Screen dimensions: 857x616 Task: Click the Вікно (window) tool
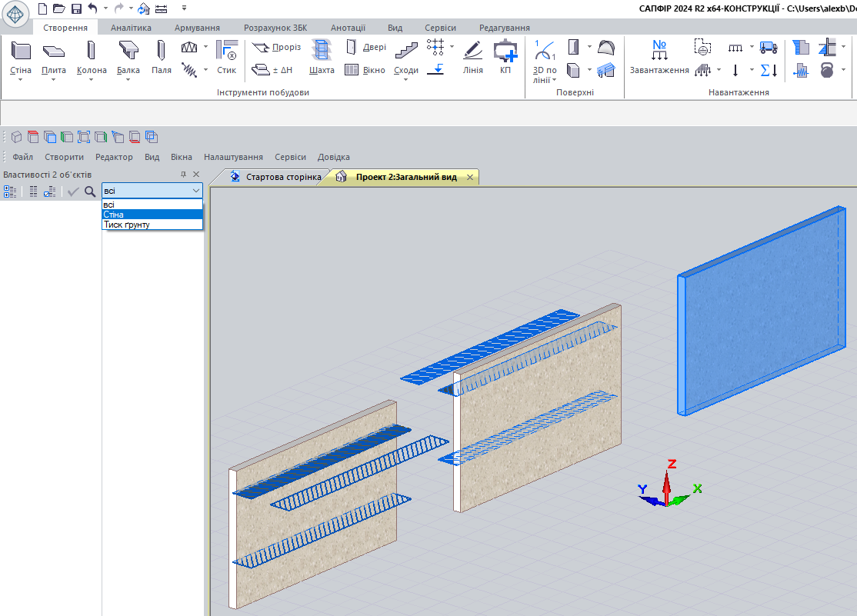click(365, 70)
